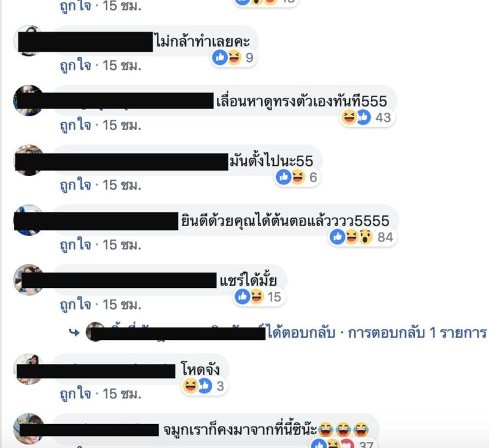Open avatar of 'จมูกเราก็คงมาจากที่นี้' commenter
489x448 pixels.
coord(29,429)
